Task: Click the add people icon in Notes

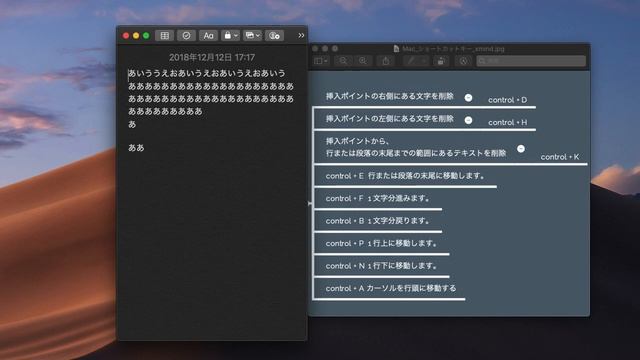Action: click(274, 36)
